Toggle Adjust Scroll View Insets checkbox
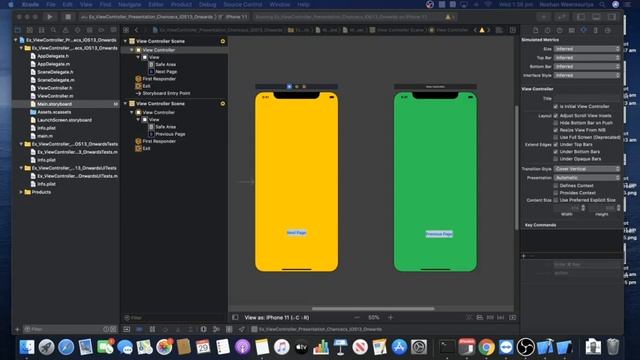The image size is (640, 360). point(556,116)
